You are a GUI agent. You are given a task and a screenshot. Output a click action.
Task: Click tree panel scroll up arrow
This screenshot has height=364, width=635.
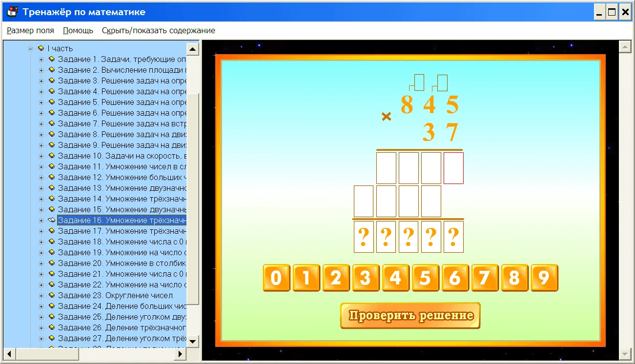pos(193,49)
